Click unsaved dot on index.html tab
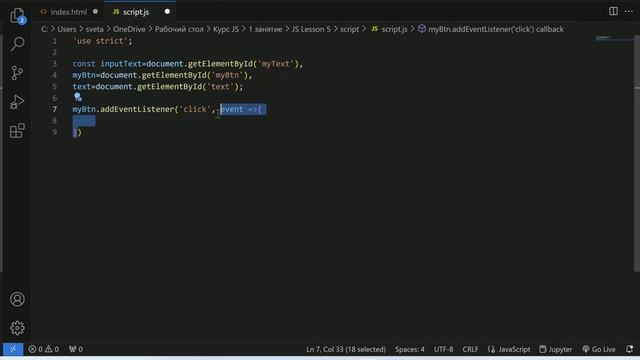The width and height of the screenshot is (640, 360). coord(95,11)
